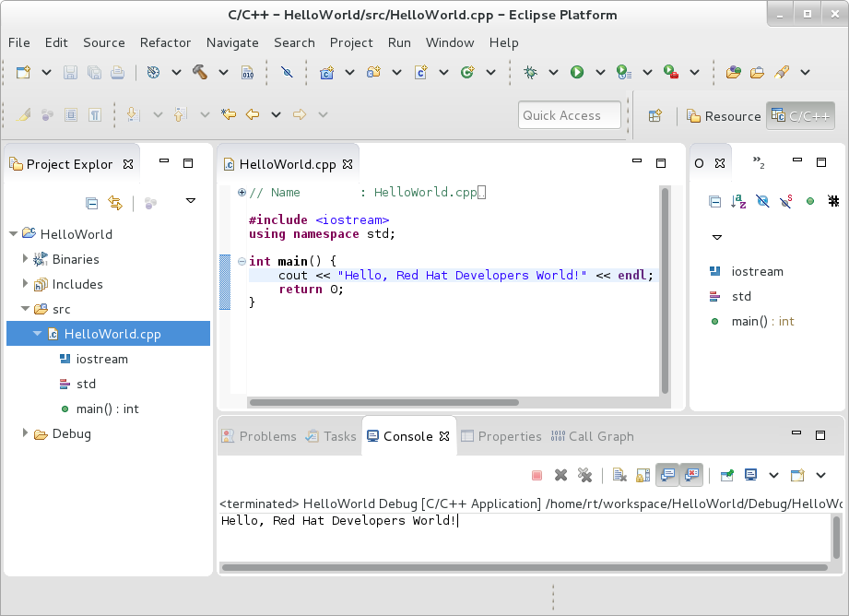The width and height of the screenshot is (849, 616).
Task: Click the binary 010 file icon
Action: 247,72
